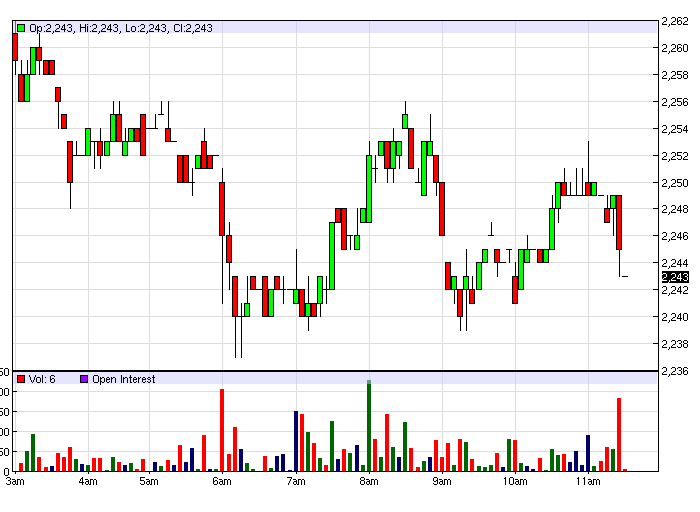The width and height of the screenshot is (700, 512).
Task: Click the last tall red volume bar after 11am
Action: coord(619,435)
